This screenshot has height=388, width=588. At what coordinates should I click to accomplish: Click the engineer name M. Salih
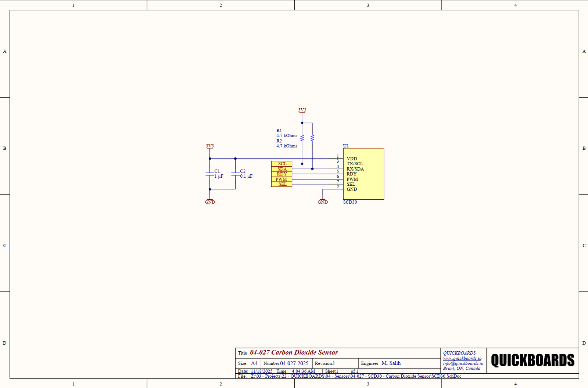[x=391, y=363]
